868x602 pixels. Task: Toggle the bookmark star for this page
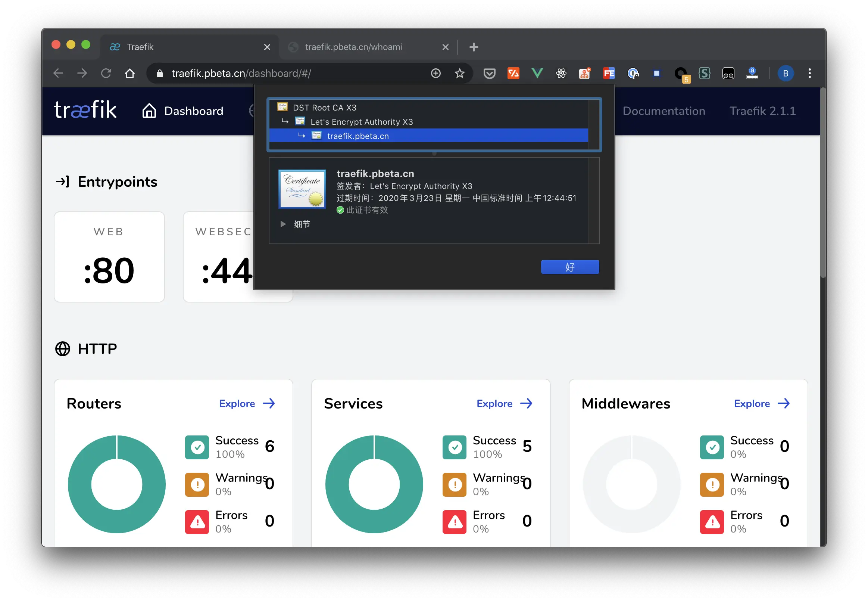click(x=459, y=73)
